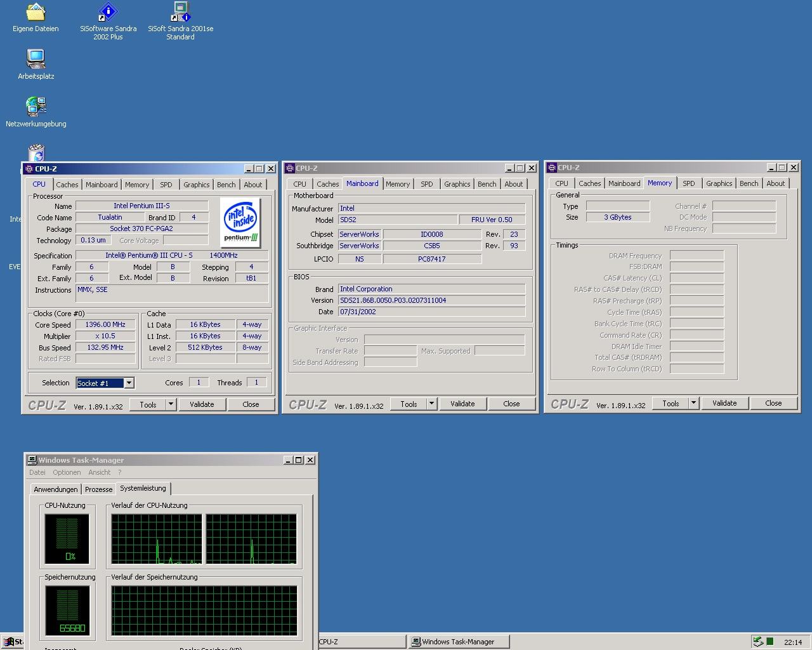Launch SiSoftware Sandra 2002 Plus shortcut

[x=108, y=12]
